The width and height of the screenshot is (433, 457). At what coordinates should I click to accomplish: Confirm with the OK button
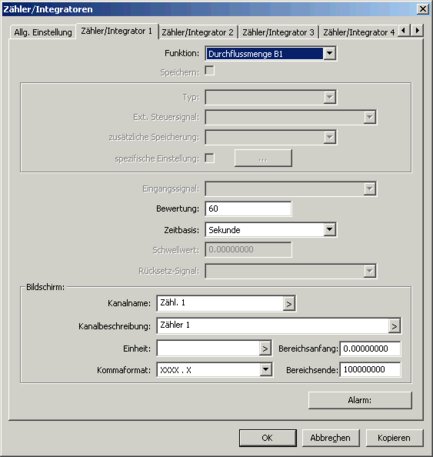pyautogui.click(x=267, y=438)
